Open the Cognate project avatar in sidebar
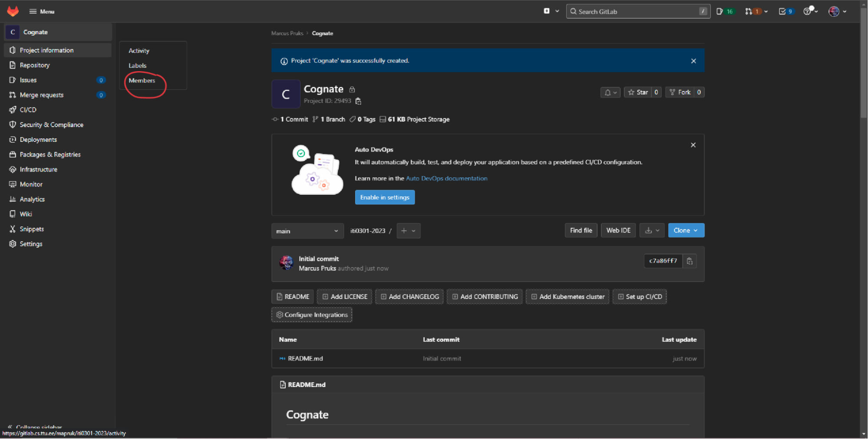This screenshot has width=868, height=439. 13,32
